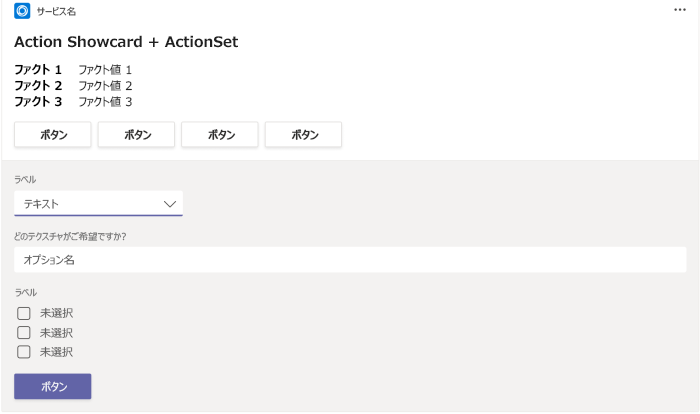
Task: Click the ファクト 3 label
Action: 38,101
